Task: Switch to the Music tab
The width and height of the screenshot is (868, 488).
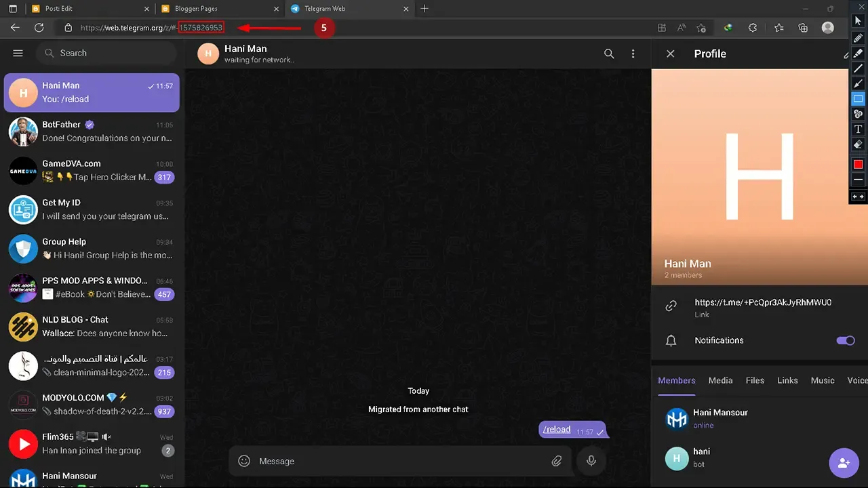Action: (x=823, y=380)
